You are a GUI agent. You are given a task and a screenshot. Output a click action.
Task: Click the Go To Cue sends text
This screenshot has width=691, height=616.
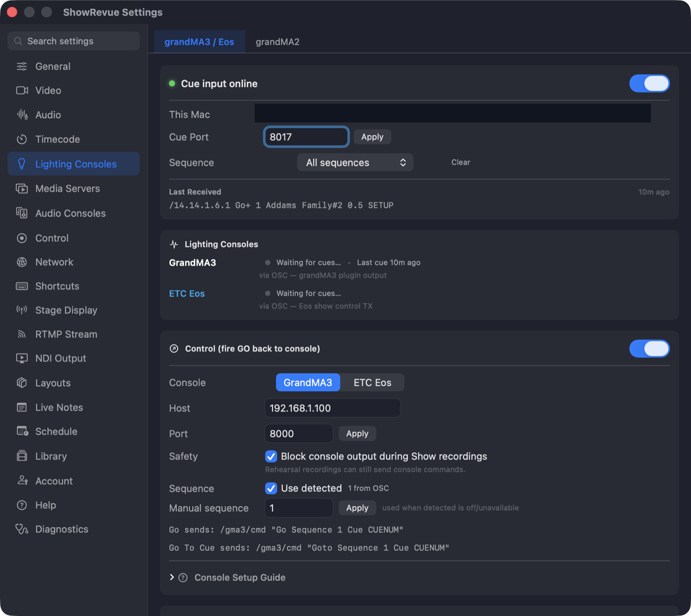coord(309,548)
